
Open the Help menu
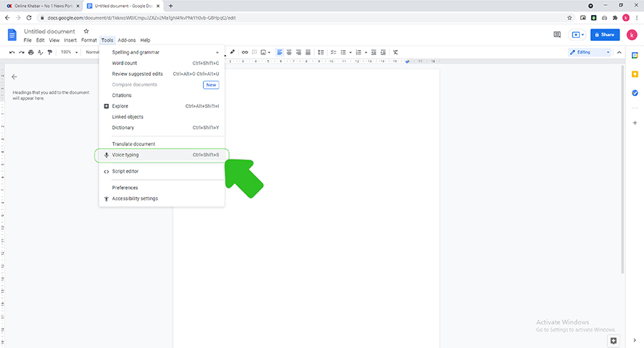coord(145,40)
